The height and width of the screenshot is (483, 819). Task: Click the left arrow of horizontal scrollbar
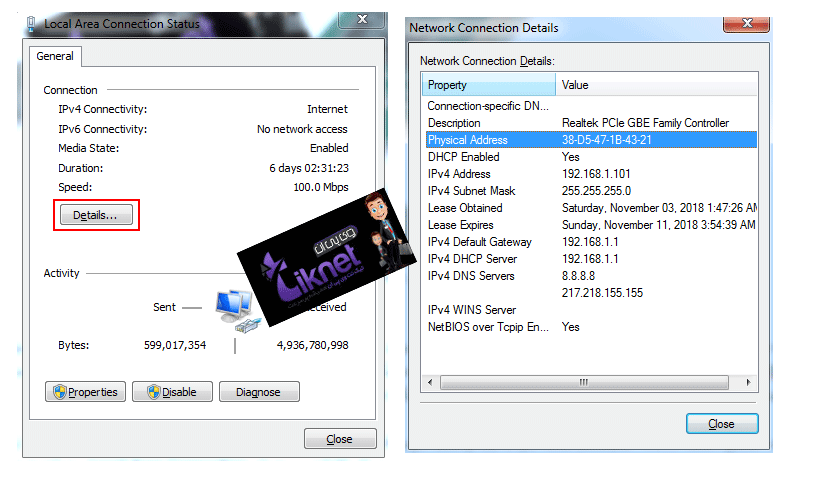click(431, 382)
